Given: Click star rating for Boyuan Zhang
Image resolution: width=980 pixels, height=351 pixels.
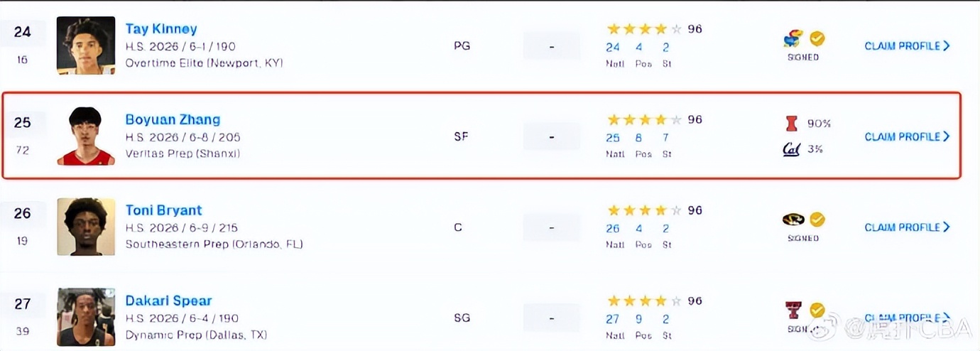Looking at the screenshot, I should click(644, 119).
